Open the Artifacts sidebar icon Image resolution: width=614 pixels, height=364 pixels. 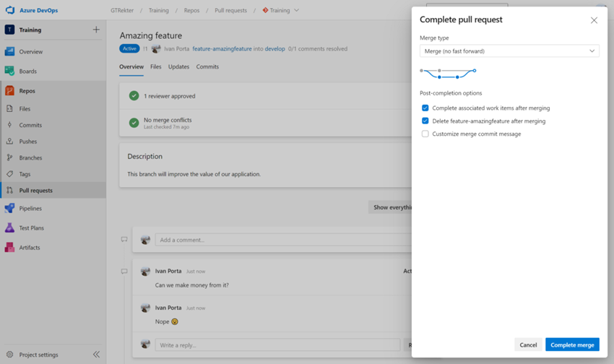point(10,248)
